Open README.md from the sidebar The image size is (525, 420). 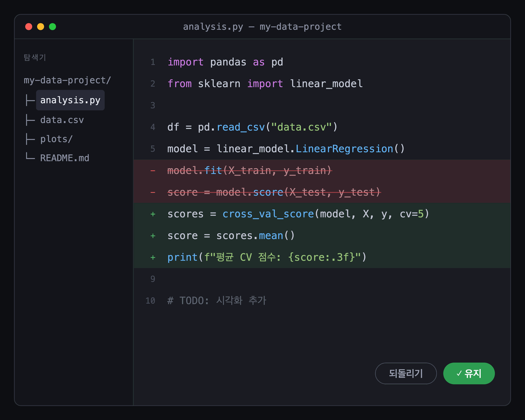(65, 158)
